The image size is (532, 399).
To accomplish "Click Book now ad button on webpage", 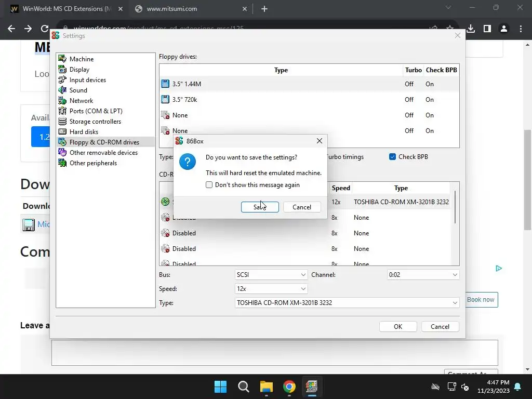I will click(481, 300).
